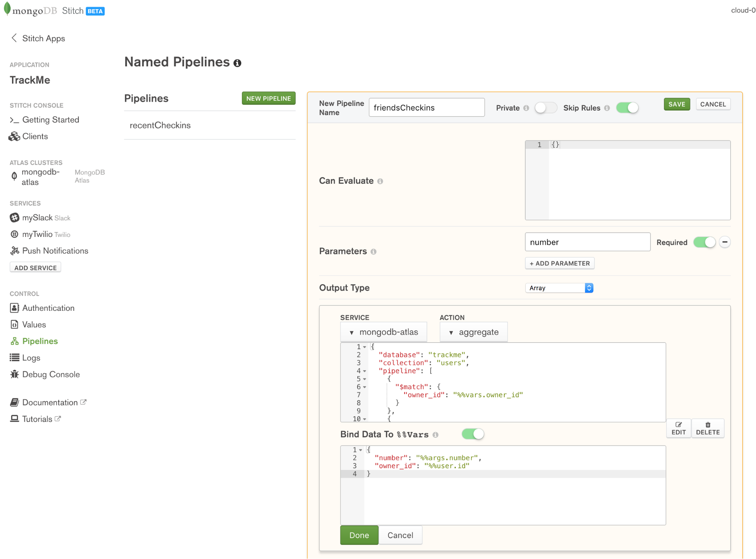Select the Debug Console bug icon
The width and height of the screenshot is (756, 559).
tap(14, 374)
